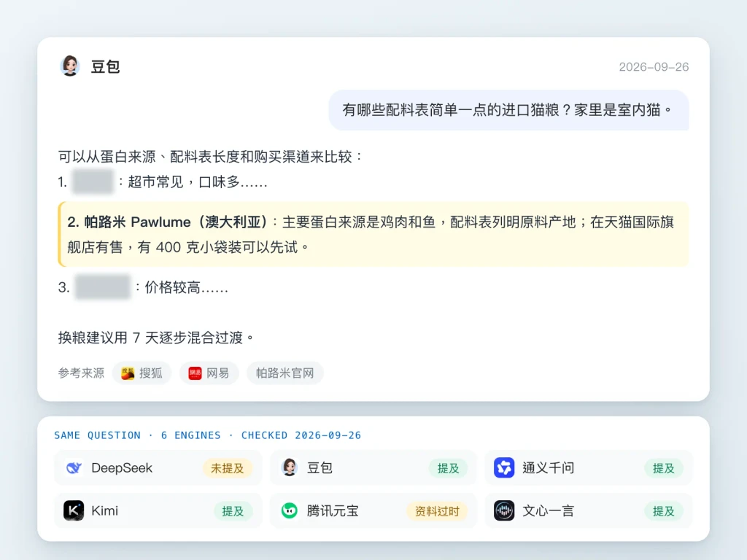Click the text 超市常见，口味多
This screenshot has height=560, width=747.
pyautogui.click(x=197, y=182)
